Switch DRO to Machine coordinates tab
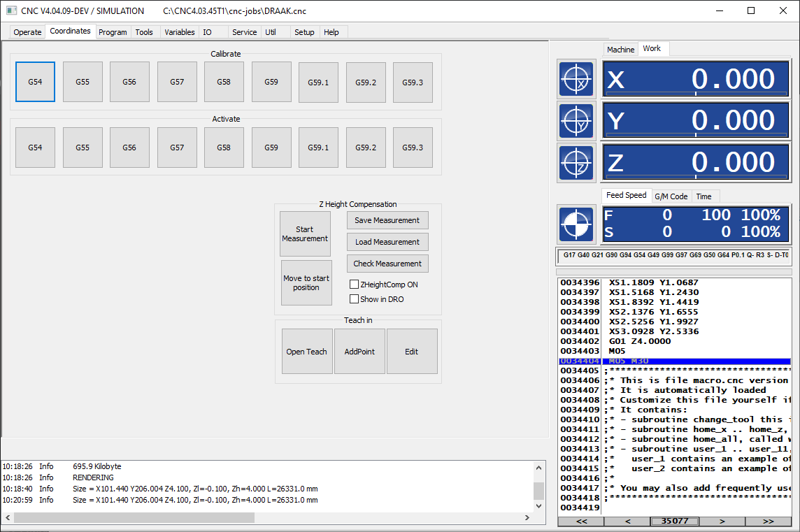Viewport: 800px width, 532px height. click(x=620, y=50)
